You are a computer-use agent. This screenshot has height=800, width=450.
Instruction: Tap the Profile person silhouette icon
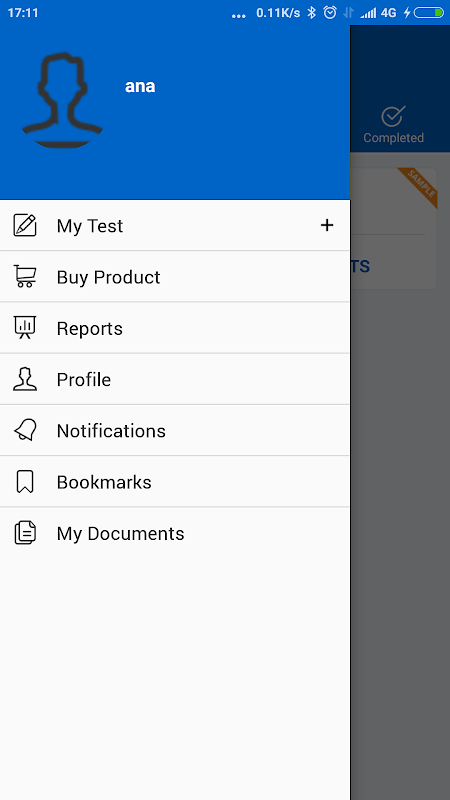[24, 379]
